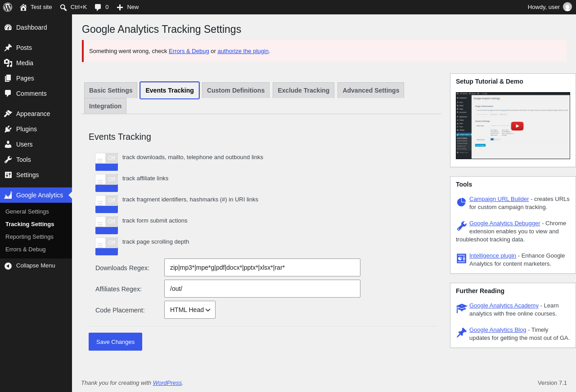Click the plus New icon
The image size is (576, 392).
click(120, 7)
